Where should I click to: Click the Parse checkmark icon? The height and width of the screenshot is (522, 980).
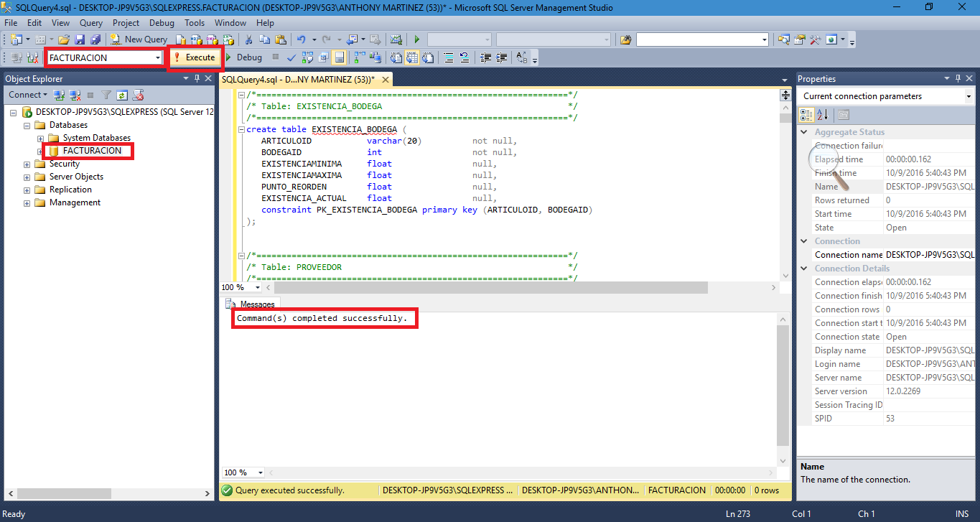click(291, 57)
